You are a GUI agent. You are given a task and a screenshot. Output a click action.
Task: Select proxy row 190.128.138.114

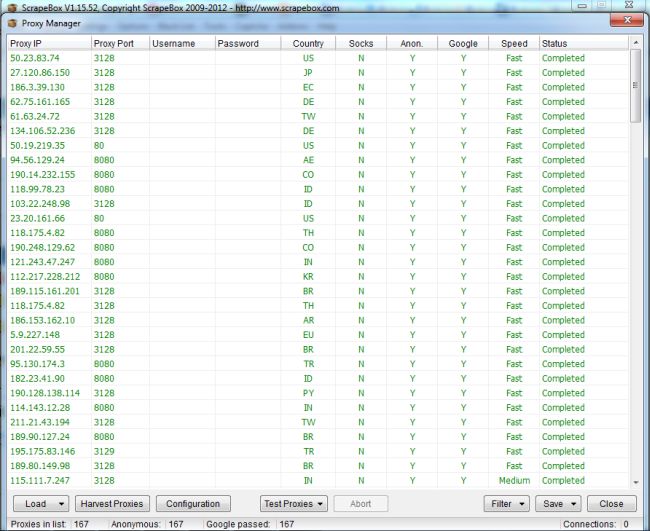click(318, 393)
